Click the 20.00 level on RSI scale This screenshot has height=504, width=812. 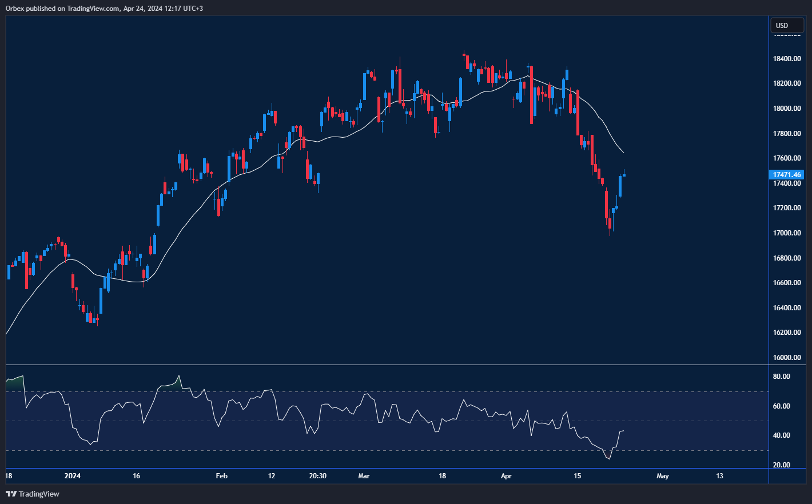click(x=781, y=465)
